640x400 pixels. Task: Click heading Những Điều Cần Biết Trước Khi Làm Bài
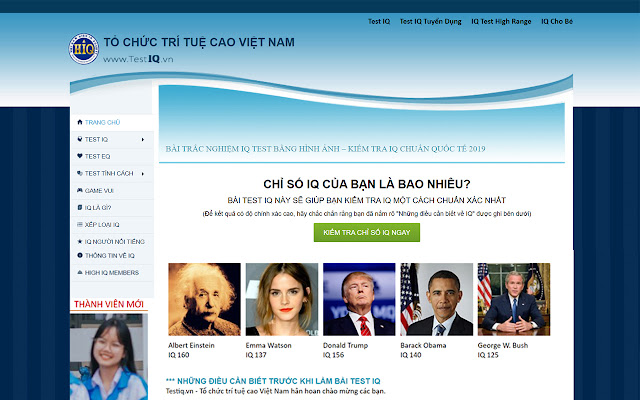(273, 381)
